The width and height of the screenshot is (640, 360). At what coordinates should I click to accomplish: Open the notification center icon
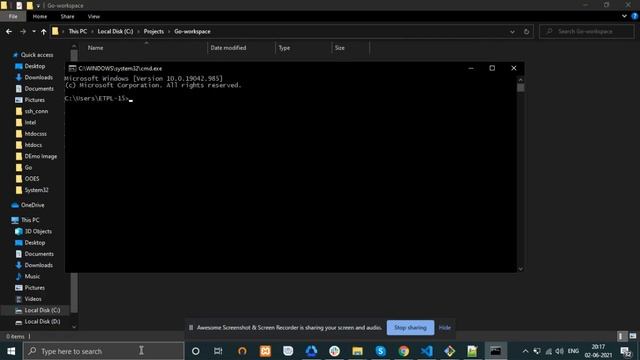pyautogui.click(x=625, y=351)
